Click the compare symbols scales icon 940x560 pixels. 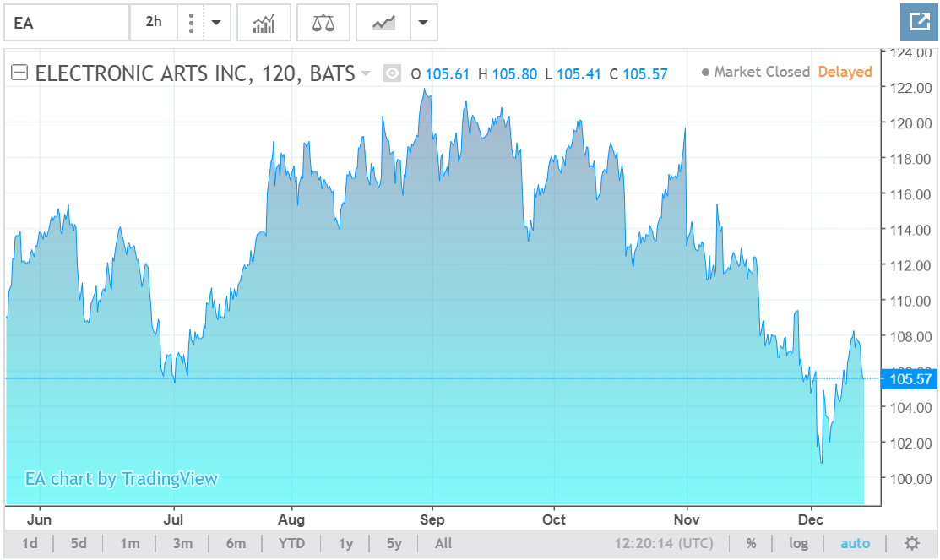323,23
